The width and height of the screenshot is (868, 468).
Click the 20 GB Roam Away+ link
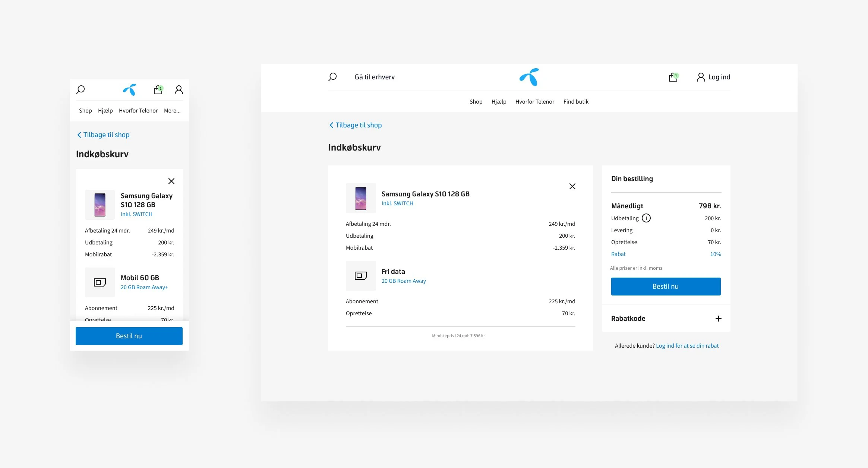tap(144, 287)
